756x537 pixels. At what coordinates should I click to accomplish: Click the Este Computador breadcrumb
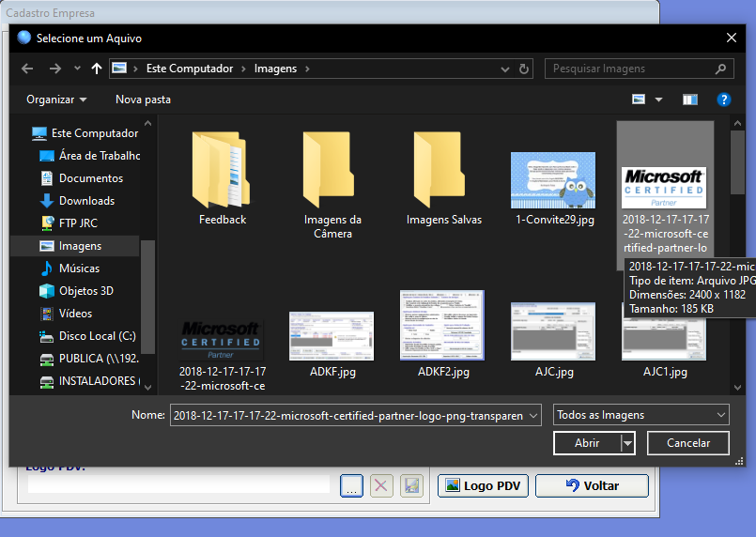point(190,69)
